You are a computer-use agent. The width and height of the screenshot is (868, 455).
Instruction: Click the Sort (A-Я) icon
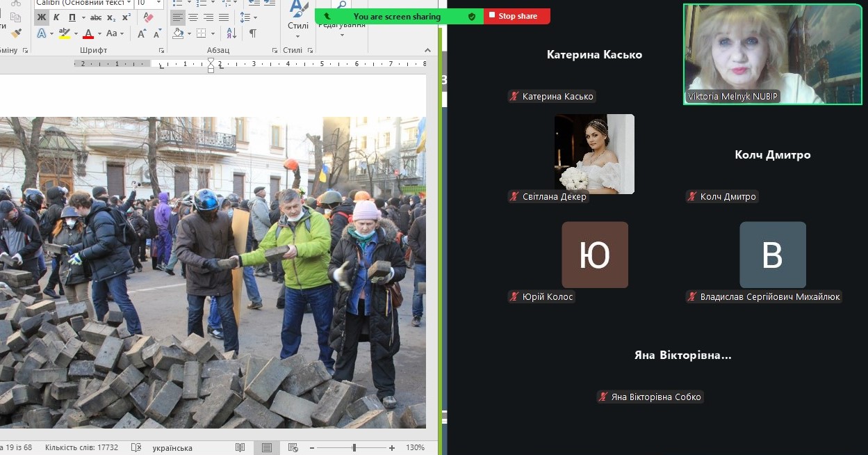pos(231,33)
